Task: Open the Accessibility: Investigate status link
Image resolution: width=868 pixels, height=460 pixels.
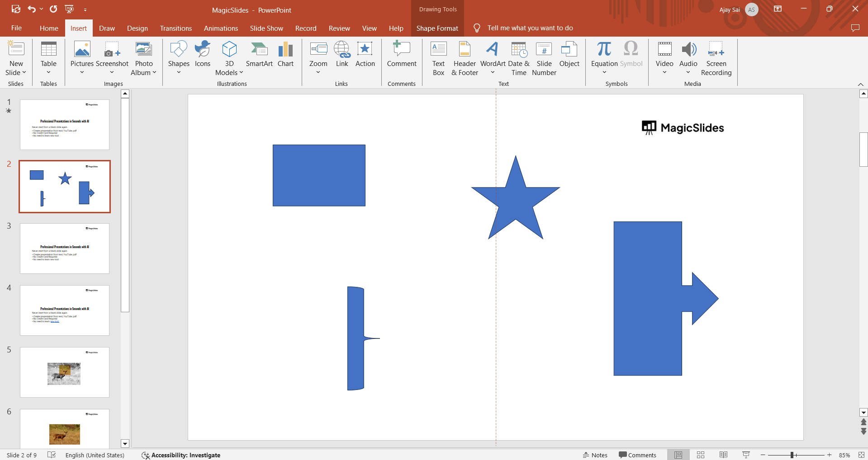Action: click(x=181, y=455)
